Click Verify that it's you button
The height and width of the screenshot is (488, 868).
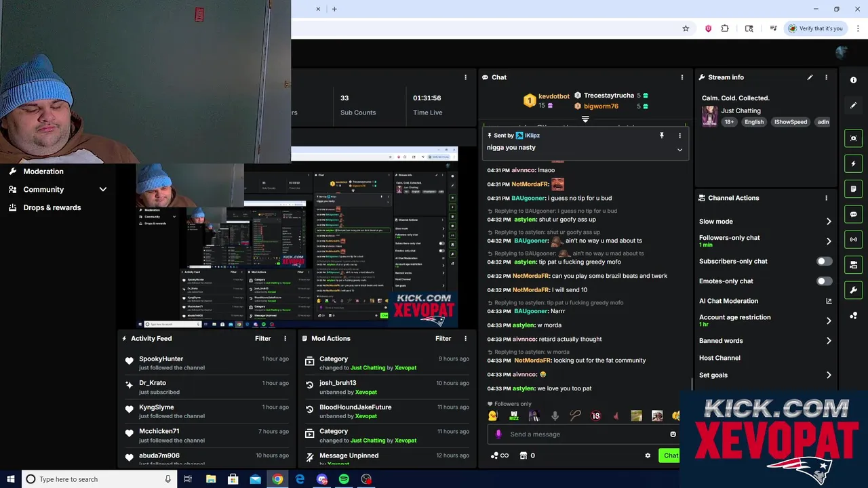coord(815,28)
